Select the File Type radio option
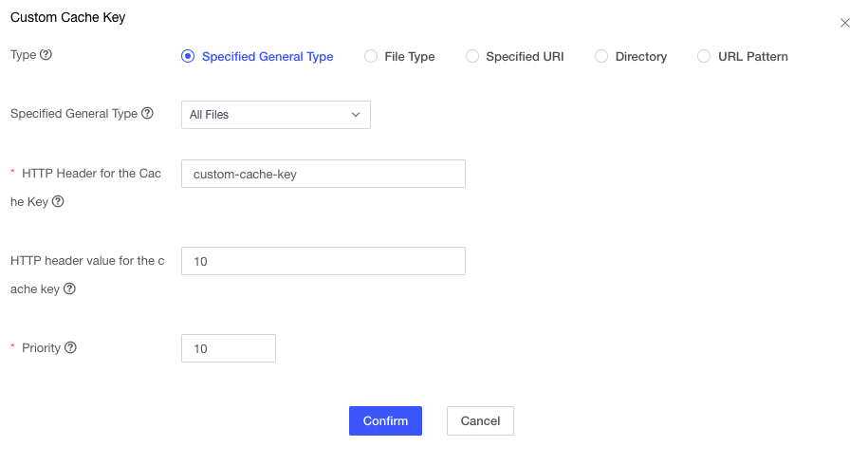 pos(371,57)
